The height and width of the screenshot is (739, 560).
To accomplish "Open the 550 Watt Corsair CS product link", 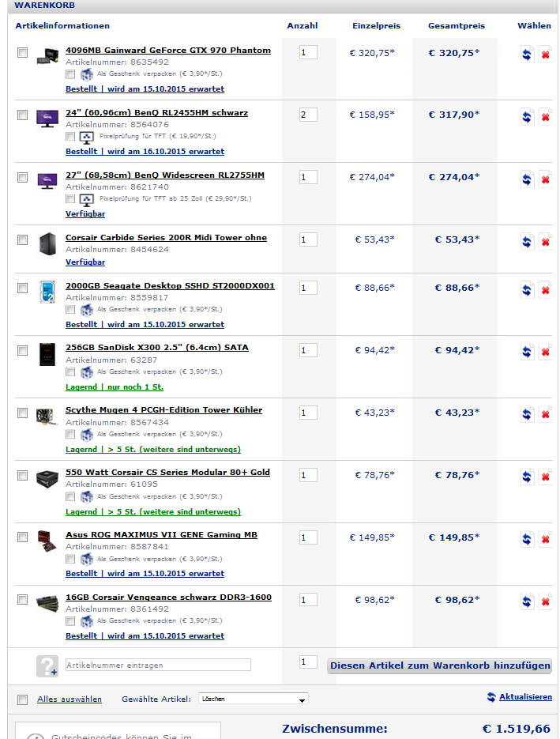I will [x=167, y=472].
